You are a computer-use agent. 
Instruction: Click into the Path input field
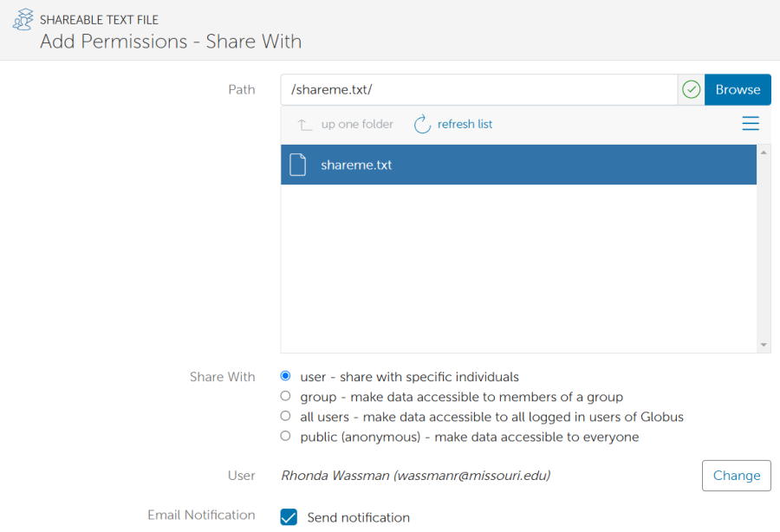coord(478,89)
